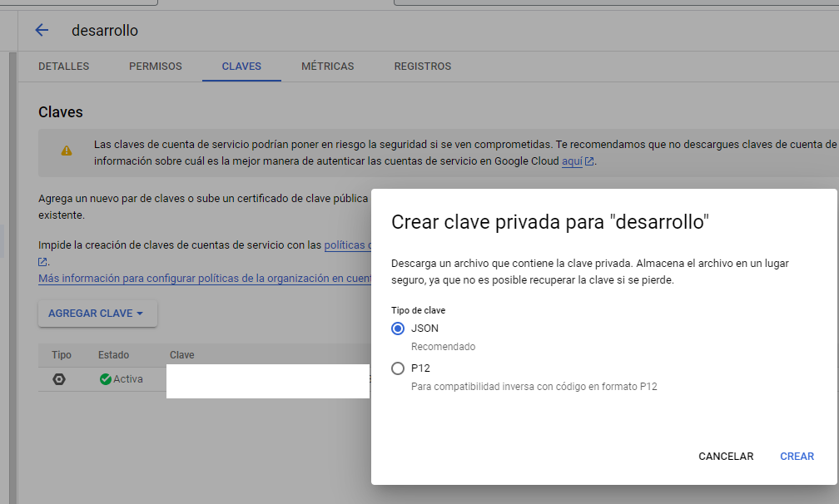Click the green Activa status checkmark
Image resolution: width=839 pixels, height=504 pixels.
(105, 379)
